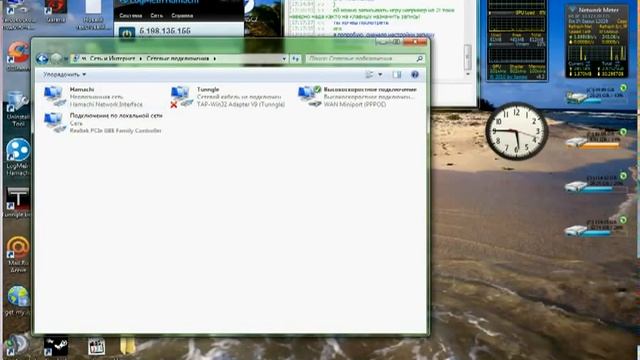Open view options dropdown arrow
Viewport: 640px width, 360px height.
tap(380, 75)
